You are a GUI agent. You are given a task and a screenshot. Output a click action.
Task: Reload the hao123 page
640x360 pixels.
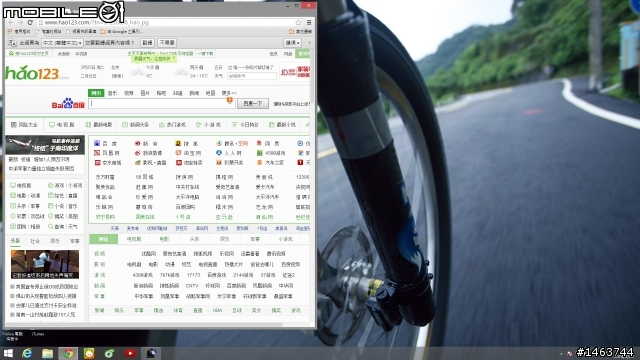[30, 22]
